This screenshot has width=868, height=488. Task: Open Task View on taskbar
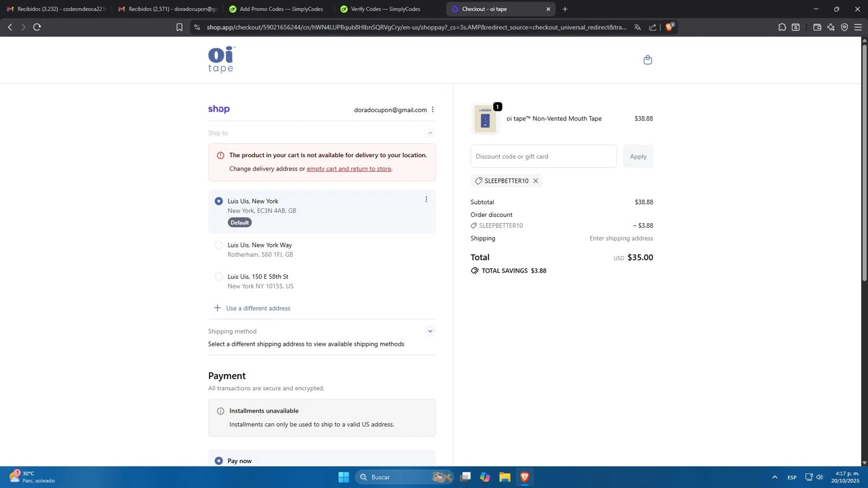pos(465,477)
